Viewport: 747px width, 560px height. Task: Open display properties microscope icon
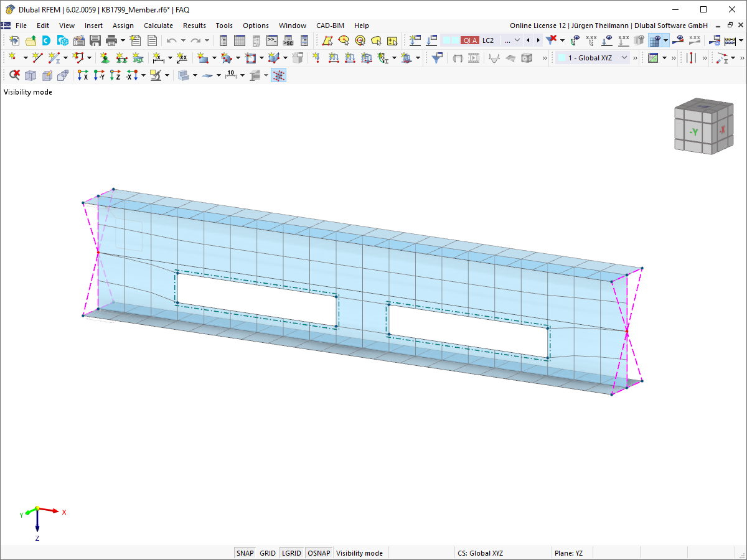point(156,75)
